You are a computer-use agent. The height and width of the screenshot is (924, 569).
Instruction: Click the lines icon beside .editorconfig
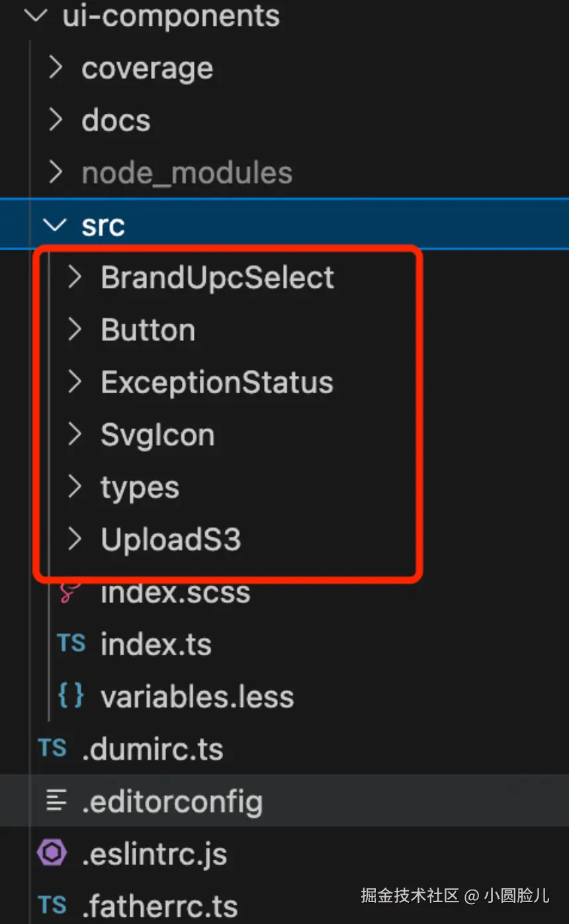56,802
